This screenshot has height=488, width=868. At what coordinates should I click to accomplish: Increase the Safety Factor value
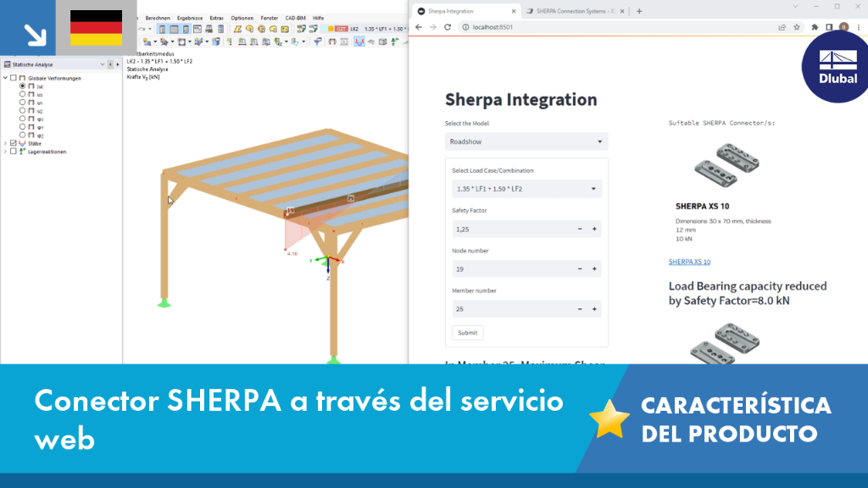tap(594, 229)
